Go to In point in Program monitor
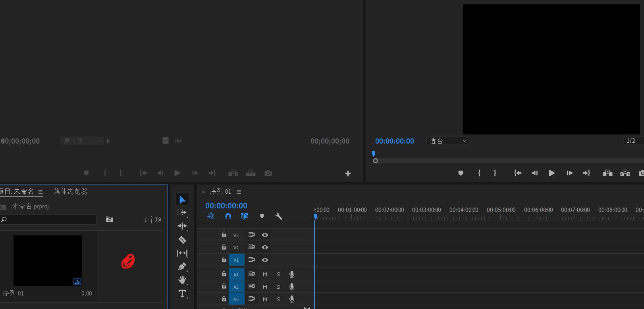 pos(517,173)
